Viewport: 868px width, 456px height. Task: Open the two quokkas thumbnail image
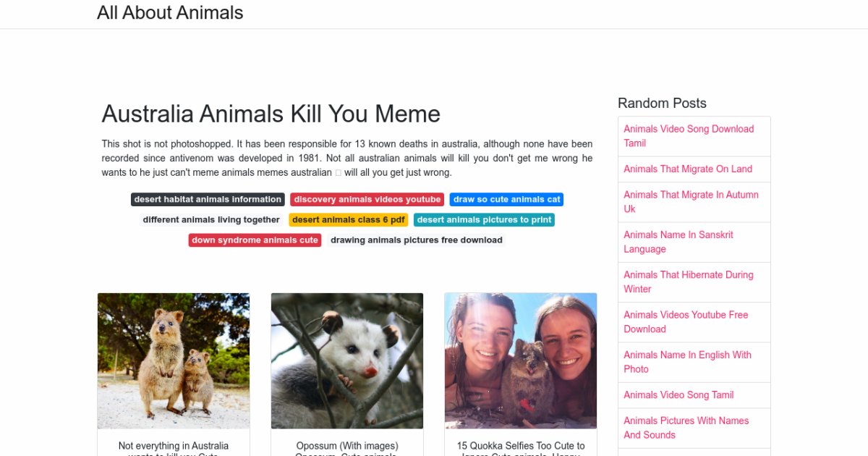(174, 360)
